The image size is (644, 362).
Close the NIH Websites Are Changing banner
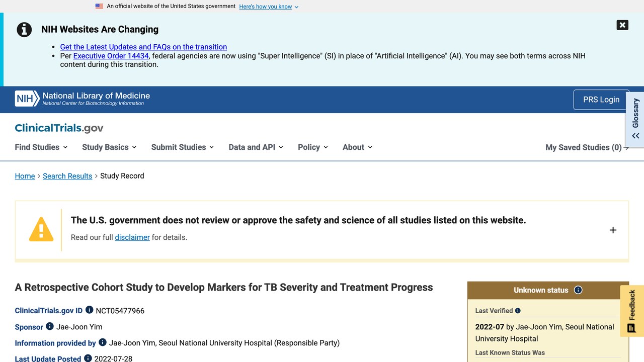(x=622, y=25)
